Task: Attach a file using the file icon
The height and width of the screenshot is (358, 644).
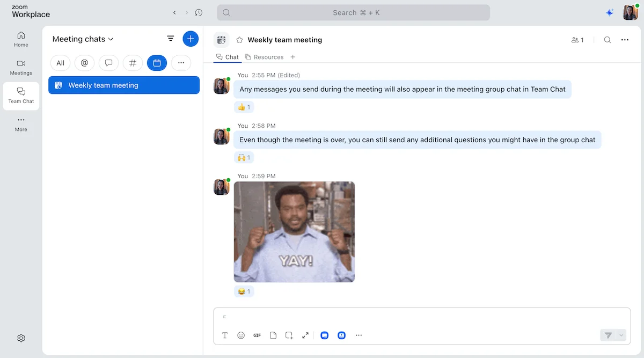Action: (273, 335)
